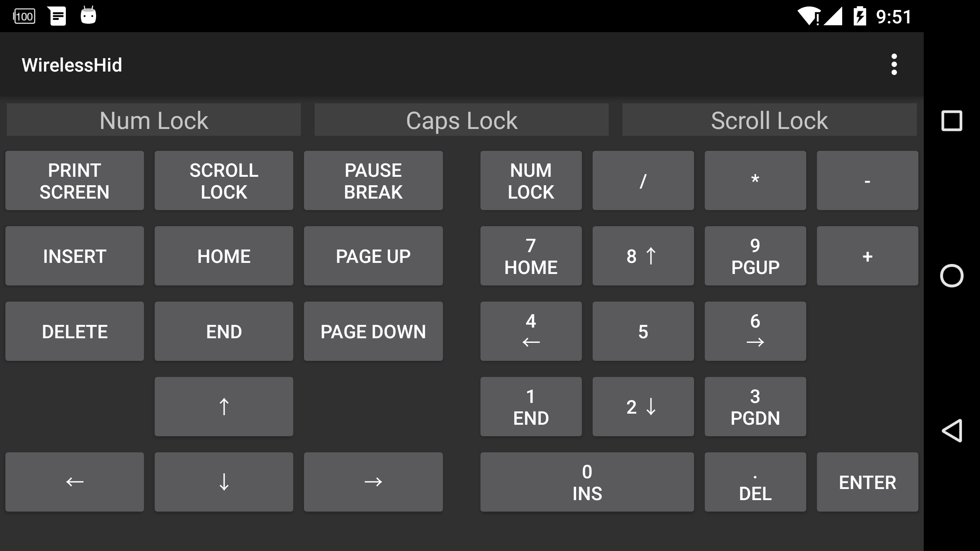
Task: Press the upward arrow key
Action: pos(224,406)
